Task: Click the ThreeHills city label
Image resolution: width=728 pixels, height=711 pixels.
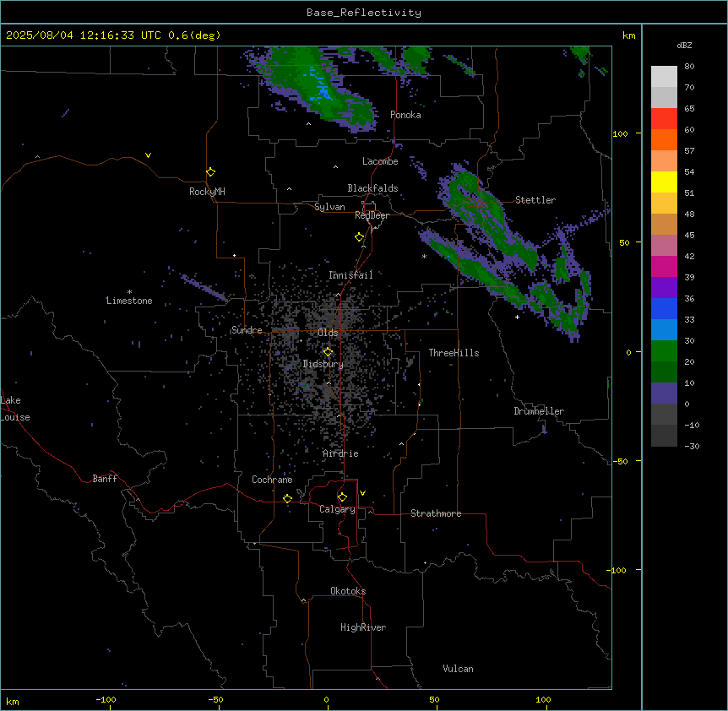Action: pos(454,353)
